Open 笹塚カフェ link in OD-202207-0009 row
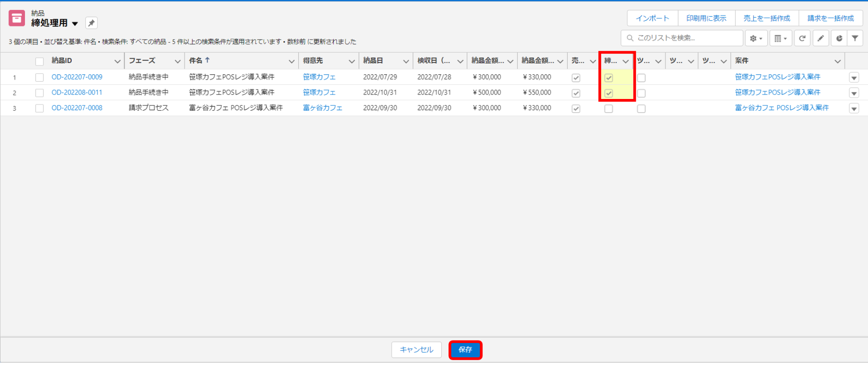This screenshot has height=366, width=868. tap(319, 77)
